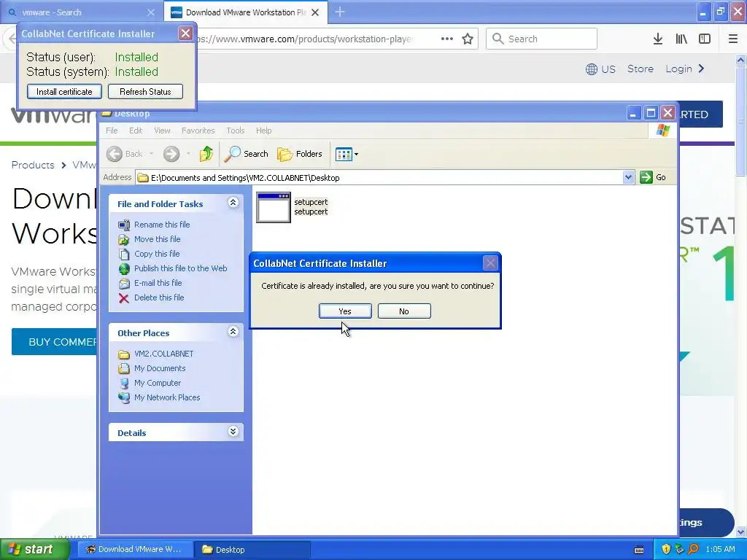Click the red X Delete this file icon
The height and width of the screenshot is (560, 747).
pyautogui.click(x=124, y=298)
